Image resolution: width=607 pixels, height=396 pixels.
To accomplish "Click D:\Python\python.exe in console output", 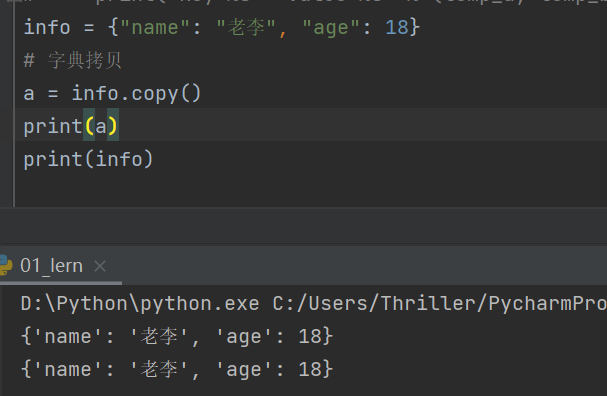I will coord(140,303).
